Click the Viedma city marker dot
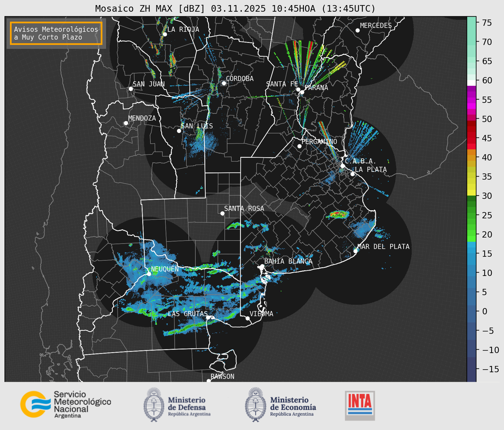The image size is (504, 430). click(x=248, y=318)
